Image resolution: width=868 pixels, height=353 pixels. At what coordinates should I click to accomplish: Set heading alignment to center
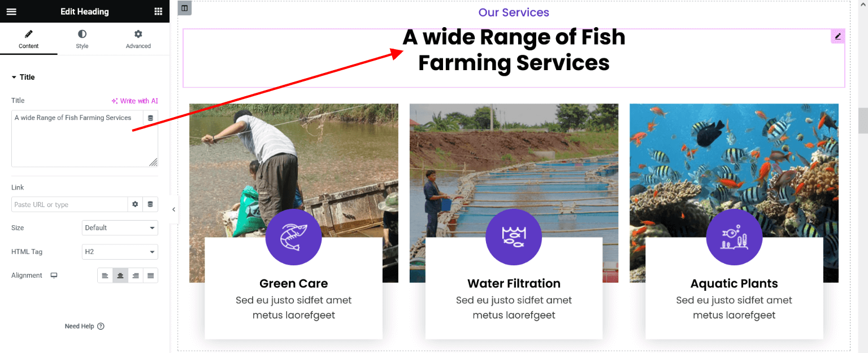pyautogui.click(x=120, y=275)
